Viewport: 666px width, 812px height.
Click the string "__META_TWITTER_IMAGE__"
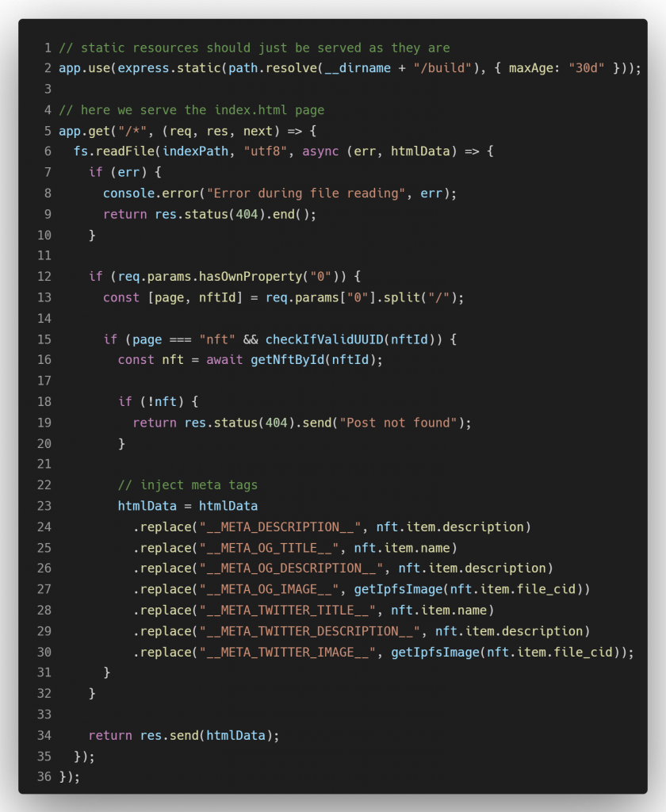pos(288,653)
